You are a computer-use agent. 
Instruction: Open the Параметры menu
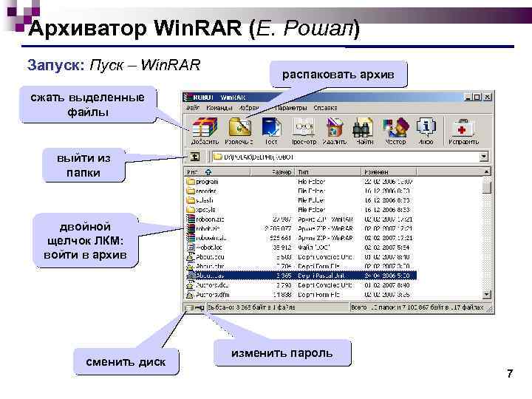coord(290,108)
